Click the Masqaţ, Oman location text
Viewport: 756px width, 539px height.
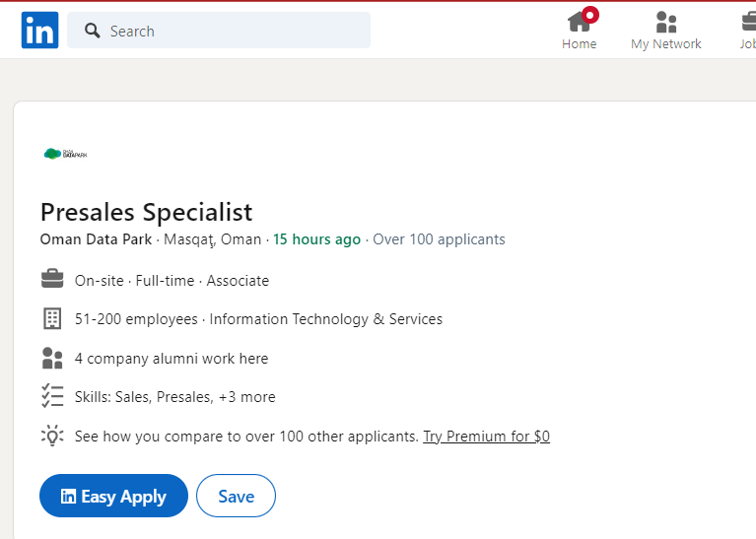212,239
